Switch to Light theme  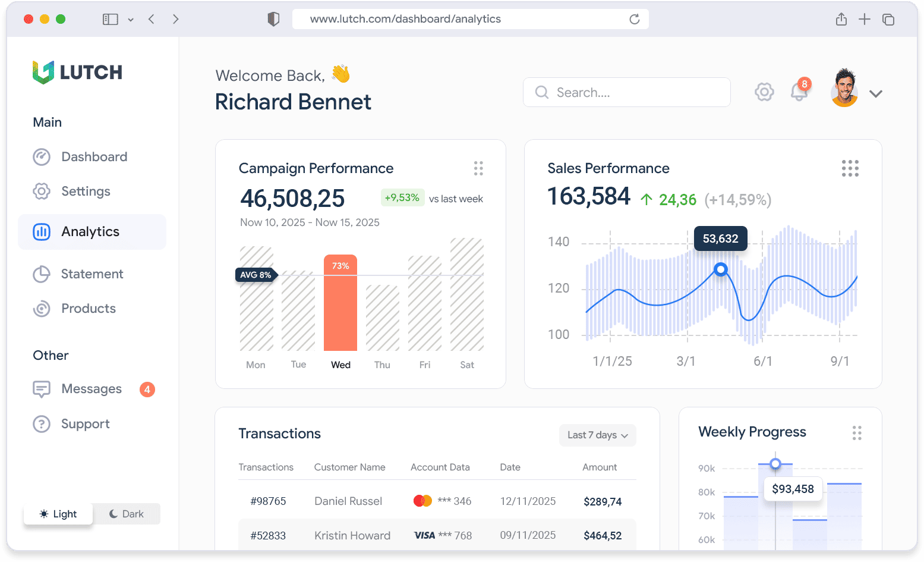click(x=58, y=514)
